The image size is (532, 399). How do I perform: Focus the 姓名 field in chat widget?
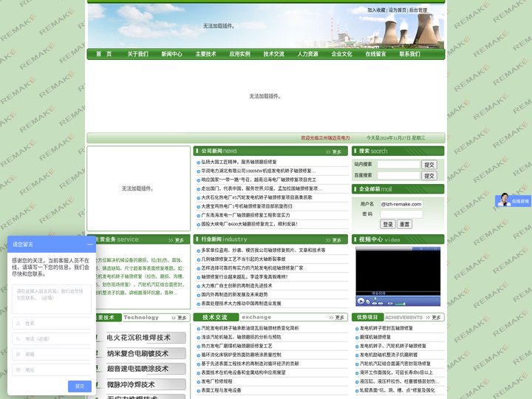[52, 324]
